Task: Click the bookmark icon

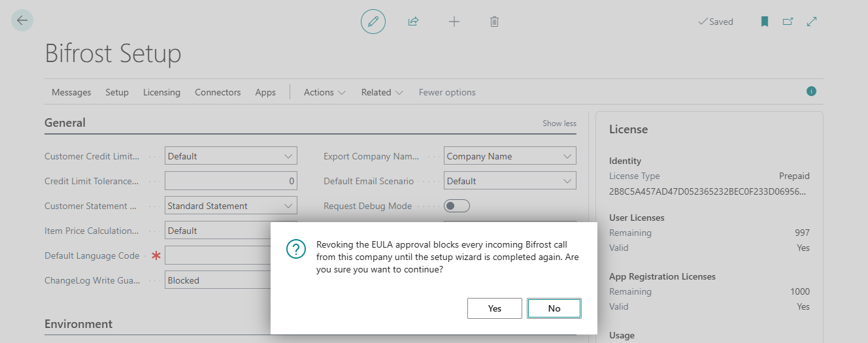Action: tap(765, 22)
